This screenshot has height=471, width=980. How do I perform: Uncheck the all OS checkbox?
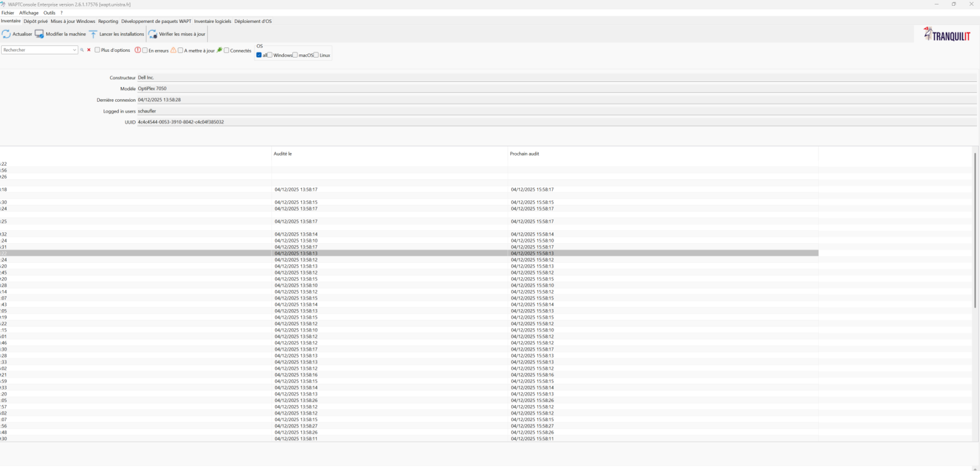(259, 55)
